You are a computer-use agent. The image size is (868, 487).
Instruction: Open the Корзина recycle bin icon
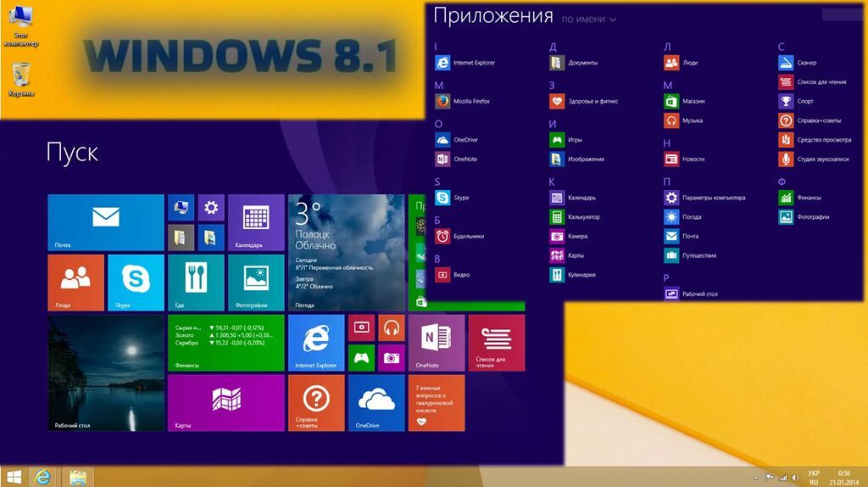pyautogui.click(x=21, y=80)
